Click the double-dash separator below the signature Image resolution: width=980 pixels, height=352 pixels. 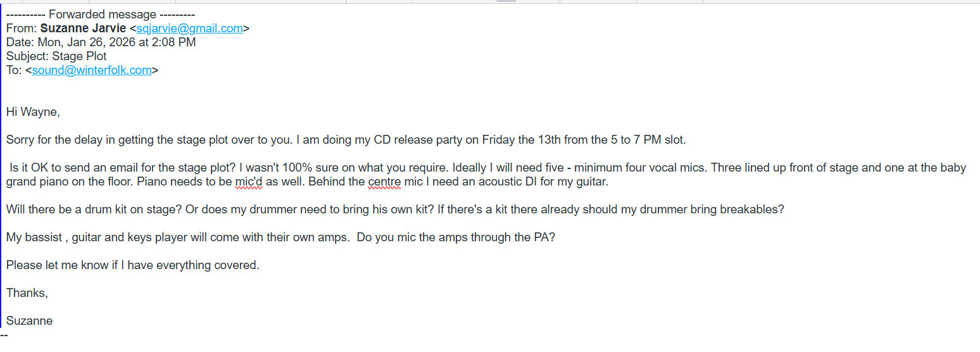pos(4,334)
